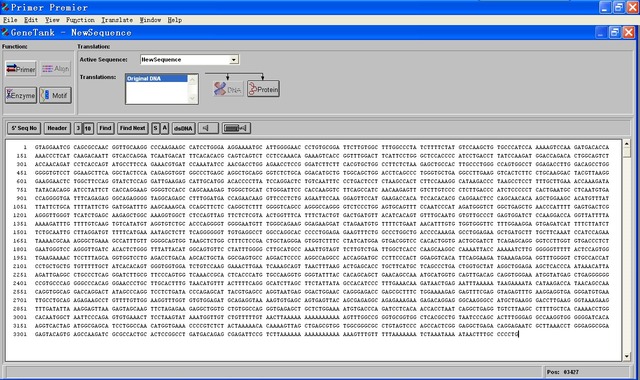Open the Motif search function
The width and height of the screenshot is (640, 380).
(x=56, y=95)
